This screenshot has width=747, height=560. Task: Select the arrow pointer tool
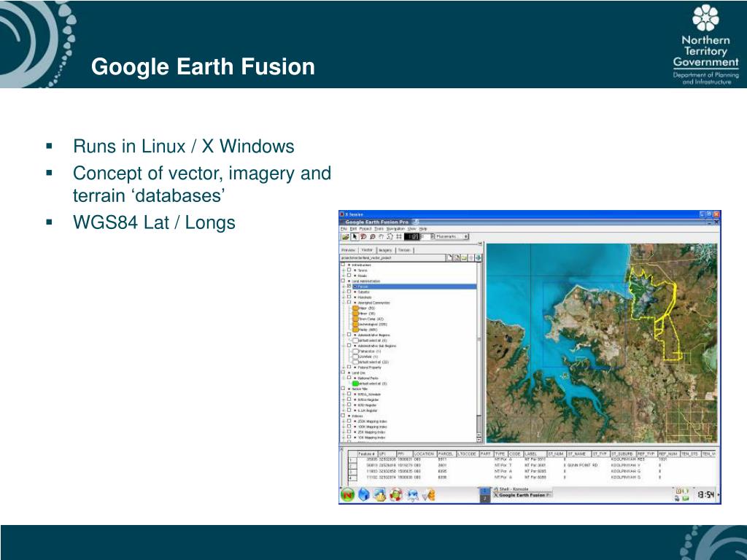(355, 237)
